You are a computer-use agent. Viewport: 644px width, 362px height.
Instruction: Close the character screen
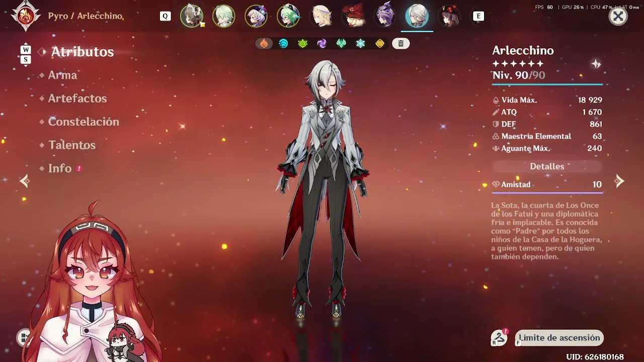(618, 17)
